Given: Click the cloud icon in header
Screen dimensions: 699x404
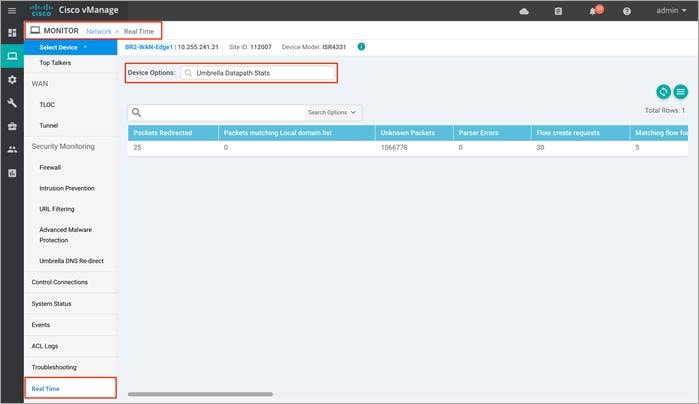Looking at the screenshot, I should (x=524, y=11).
